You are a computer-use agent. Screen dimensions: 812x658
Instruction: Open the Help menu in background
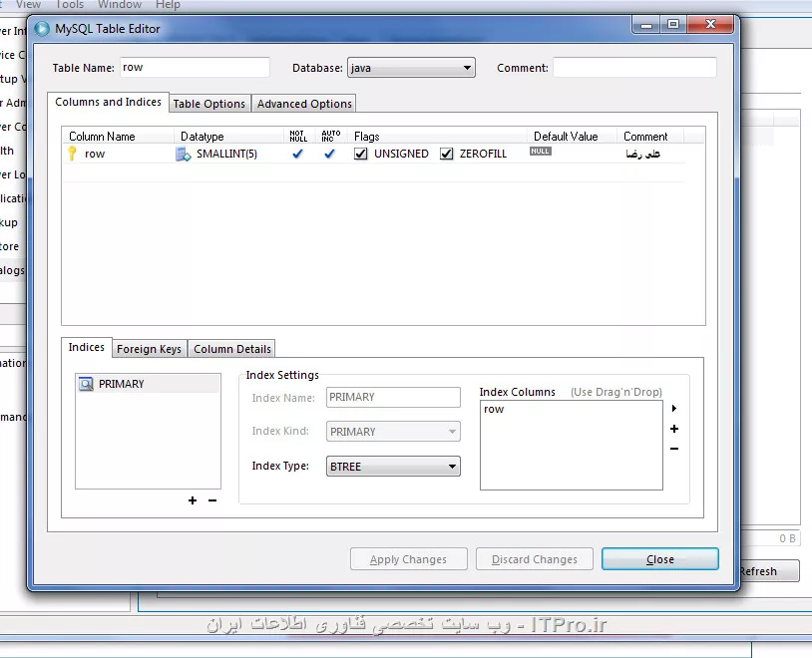coord(168,5)
